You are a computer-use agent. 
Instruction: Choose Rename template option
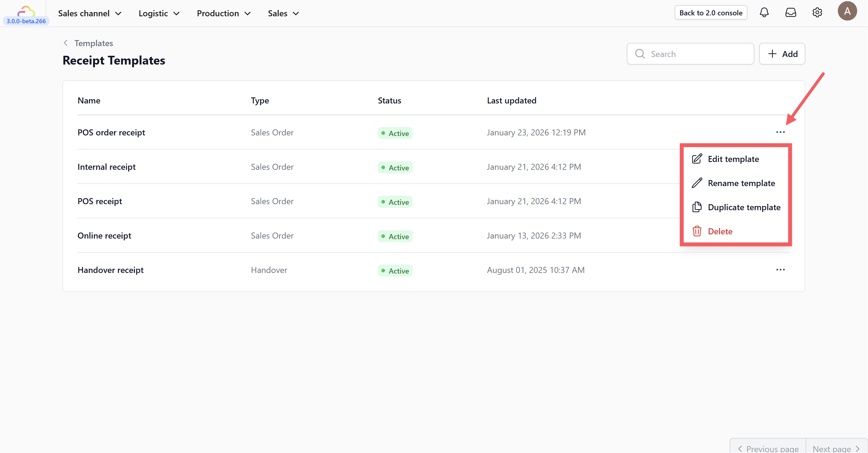coord(741,183)
